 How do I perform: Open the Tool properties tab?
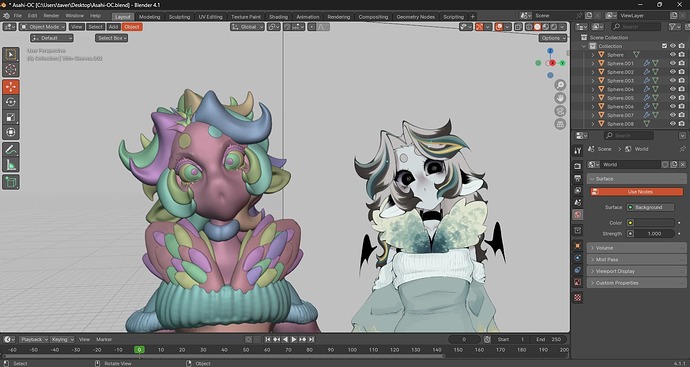click(x=578, y=150)
